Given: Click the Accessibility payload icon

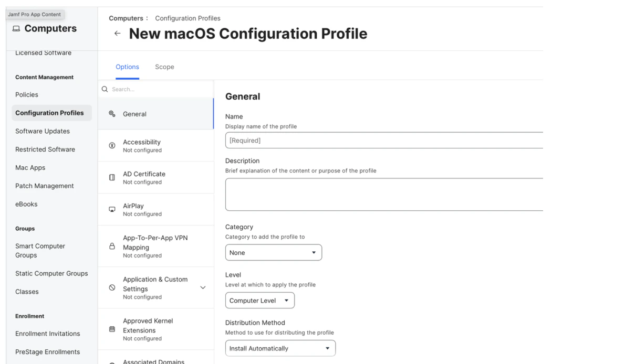Looking at the screenshot, I should click(x=111, y=146).
